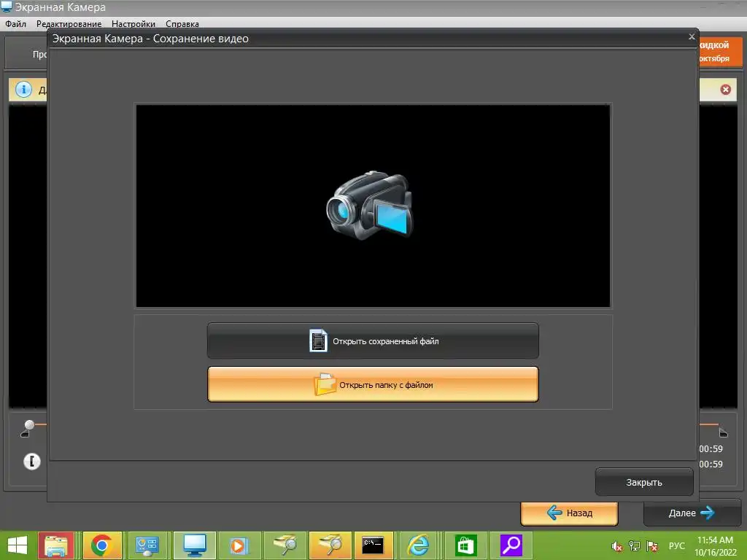The width and height of the screenshot is (747, 560).
Task: Proceed with the Далее button
Action: pos(691,513)
